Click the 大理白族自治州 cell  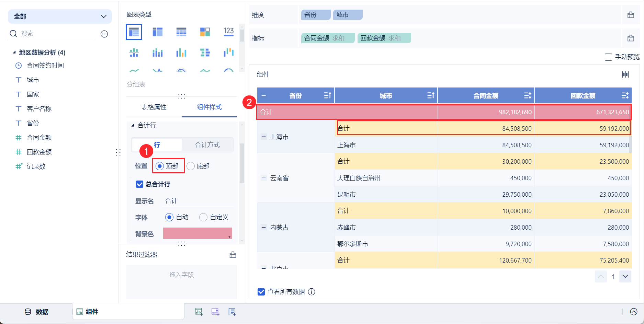[x=386, y=178]
